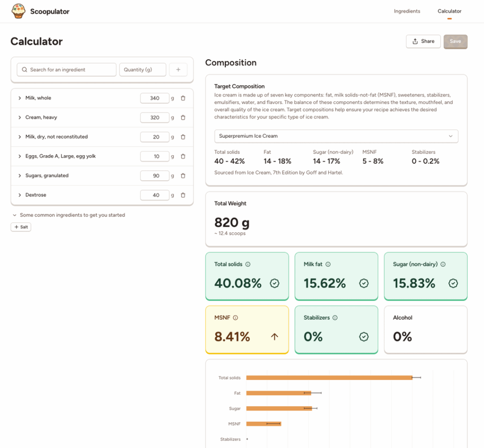Select the Calculator tab
The width and height of the screenshot is (484, 448).
(x=449, y=11)
